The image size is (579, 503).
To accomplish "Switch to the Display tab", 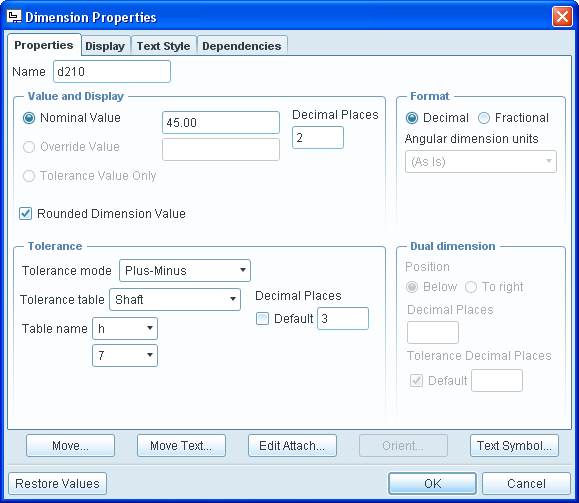I will point(105,46).
